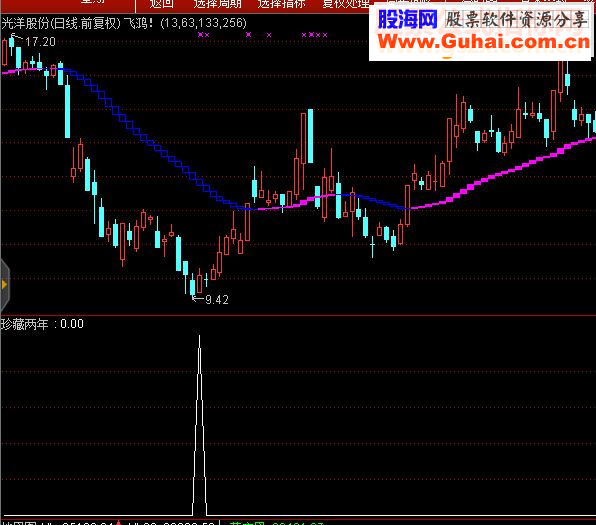Image resolution: width=596 pixels, height=525 pixels.
Task: Click the 珍藏两年 indicator label
Action: coord(25,324)
